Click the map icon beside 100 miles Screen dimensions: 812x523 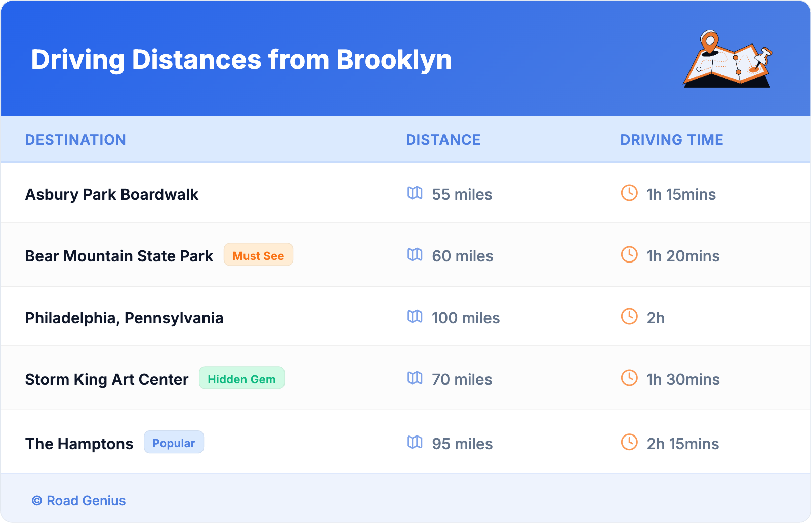pos(415,316)
